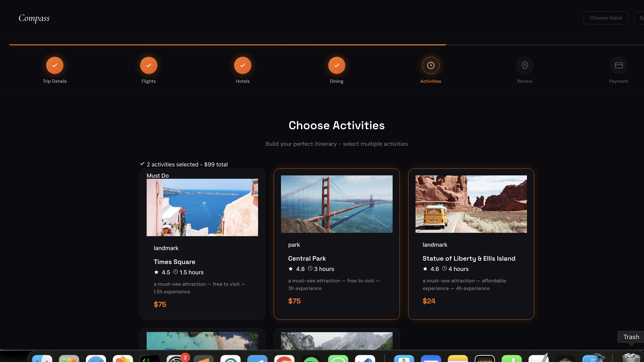This screenshot has width=644, height=362.
Task: Click the Santorini sea view photo
Action: pos(202,207)
